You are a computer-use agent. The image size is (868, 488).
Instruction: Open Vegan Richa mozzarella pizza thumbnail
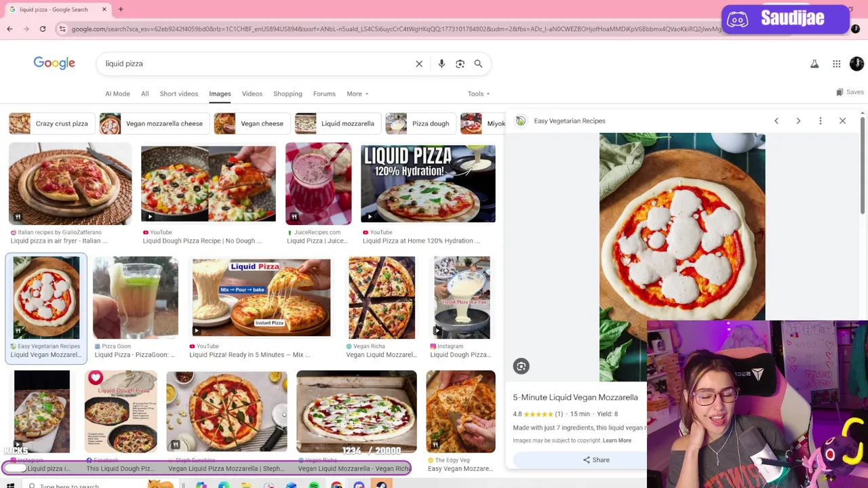(382, 298)
